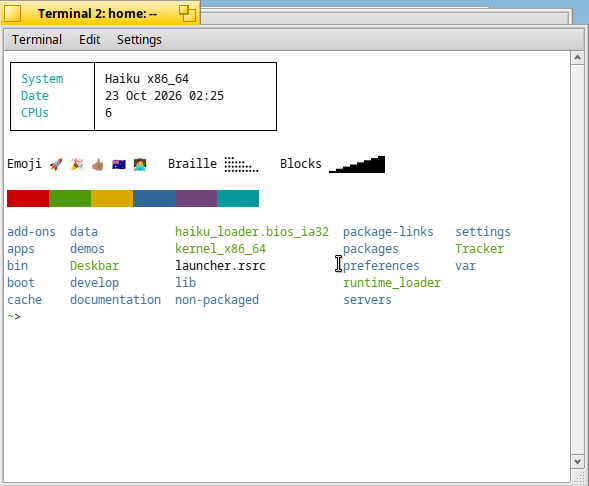The width and height of the screenshot is (589, 486).
Task: Click the 'packages' directory name
Action: pos(371,249)
